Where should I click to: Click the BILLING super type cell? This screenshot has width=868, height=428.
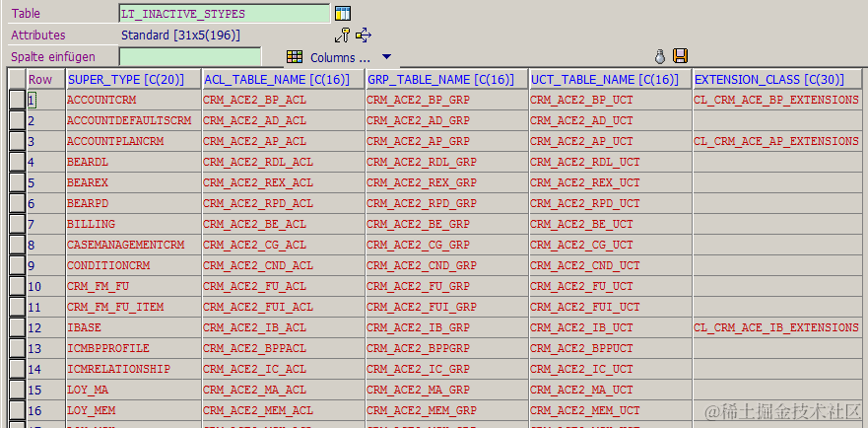pyautogui.click(x=133, y=224)
